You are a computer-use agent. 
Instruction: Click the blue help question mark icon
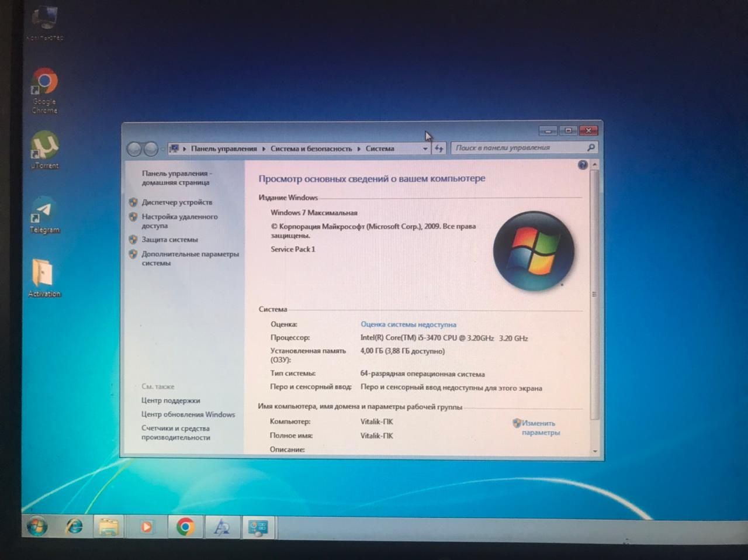[x=583, y=165]
